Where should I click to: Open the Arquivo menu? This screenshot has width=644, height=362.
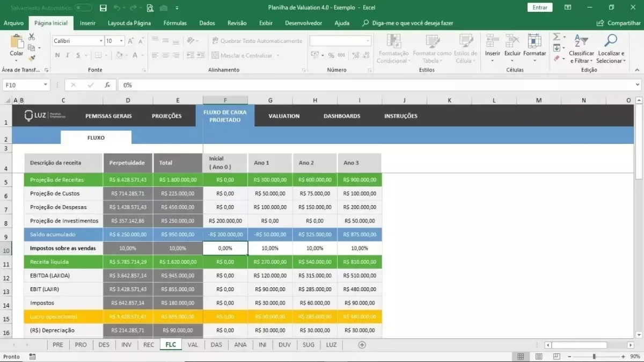[x=13, y=23]
